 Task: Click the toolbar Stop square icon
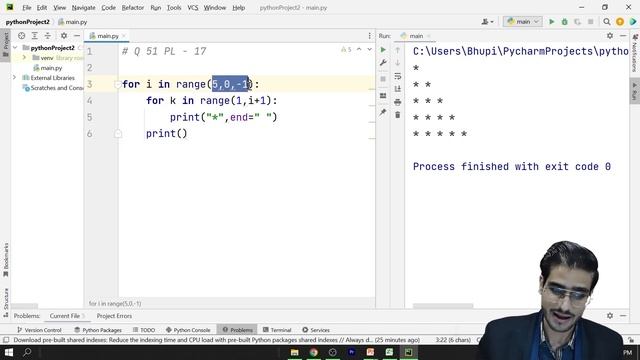coord(591,22)
